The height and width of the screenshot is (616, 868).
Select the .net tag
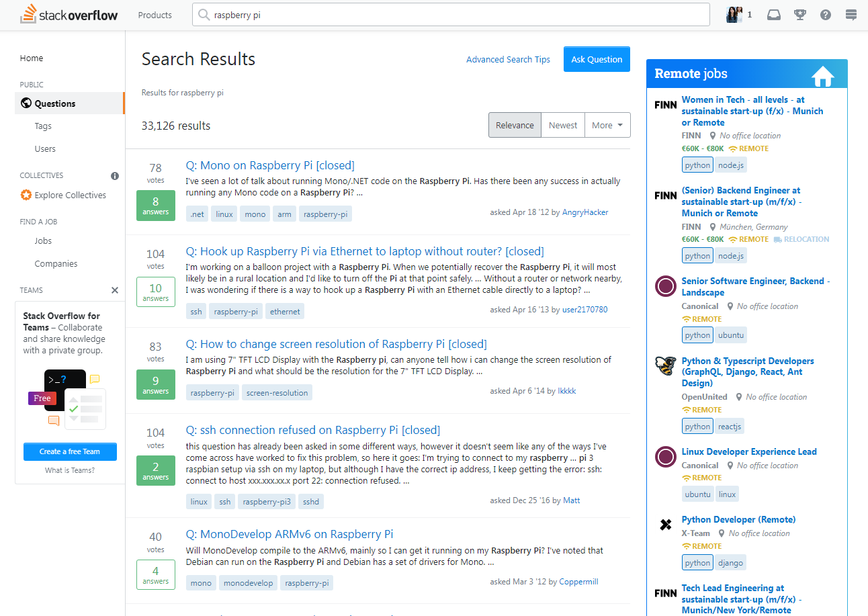click(197, 214)
